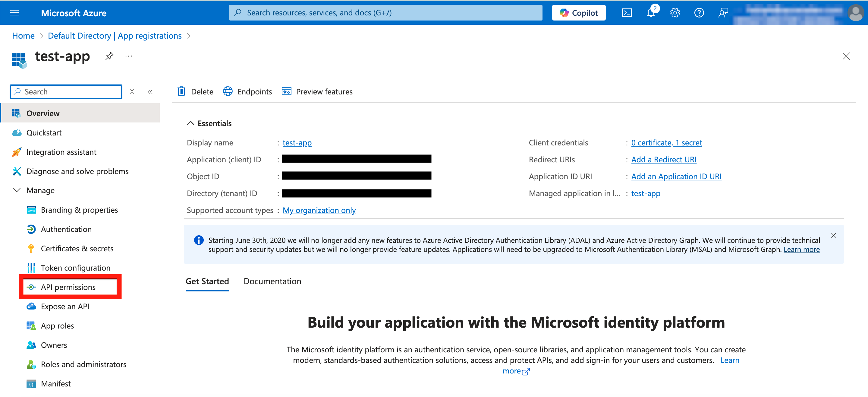Image resolution: width=868 pixels, height=397 pixels.
Task: Dismiss the ADAL info banner
Action: click(x=833, y=235)
